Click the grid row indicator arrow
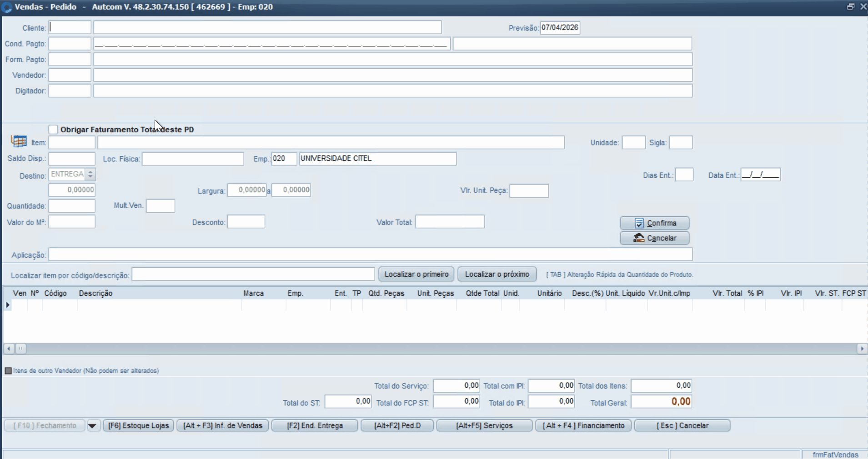The image size is (868, 459). 8,305
